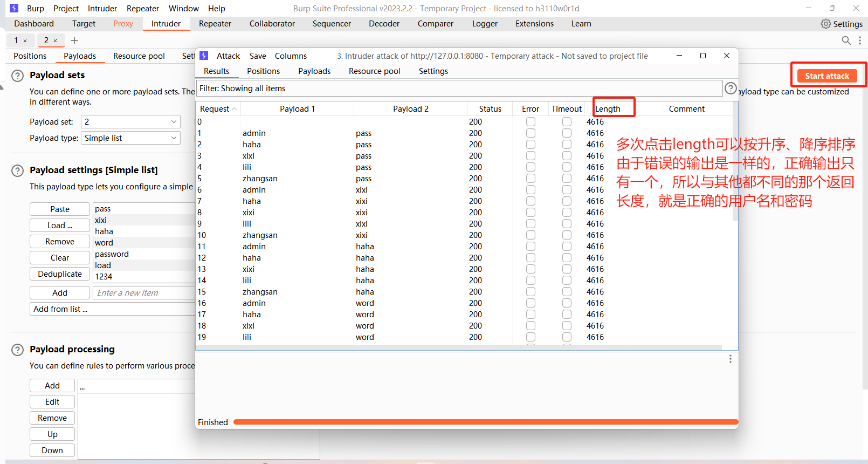Viewport: 868px width, 464px height.
Task: Click Edit in Payload processing
Action: [x=52, y=402]
